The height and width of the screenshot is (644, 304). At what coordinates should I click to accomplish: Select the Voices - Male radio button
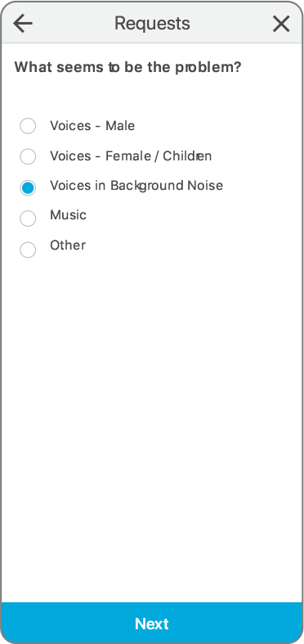tap(28, 126)
